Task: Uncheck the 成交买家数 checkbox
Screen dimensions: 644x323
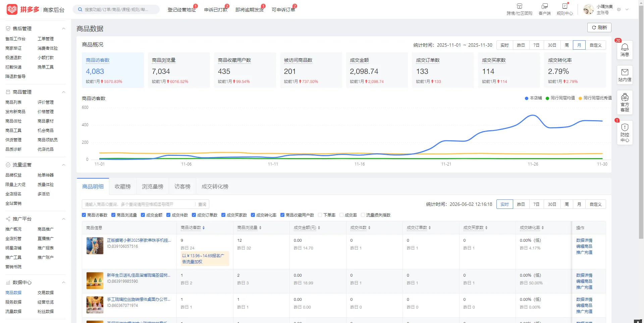Action: [223, 215]
